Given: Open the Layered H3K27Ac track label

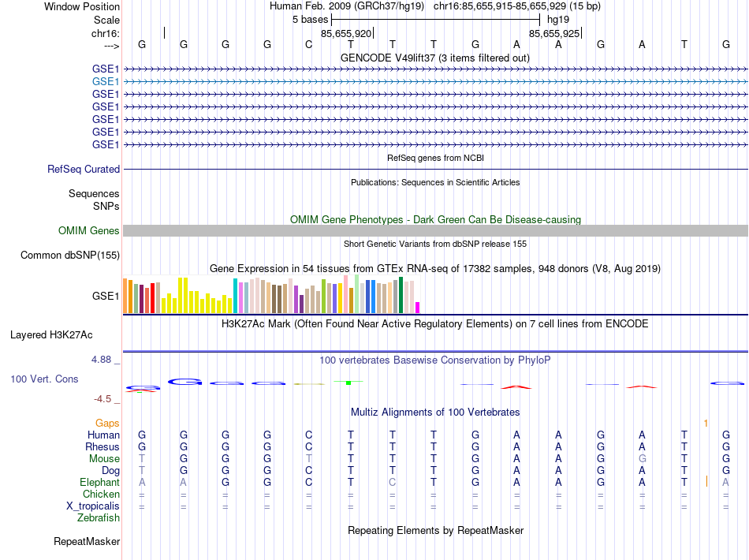Looking at the screenshot, I should (51, 335).
